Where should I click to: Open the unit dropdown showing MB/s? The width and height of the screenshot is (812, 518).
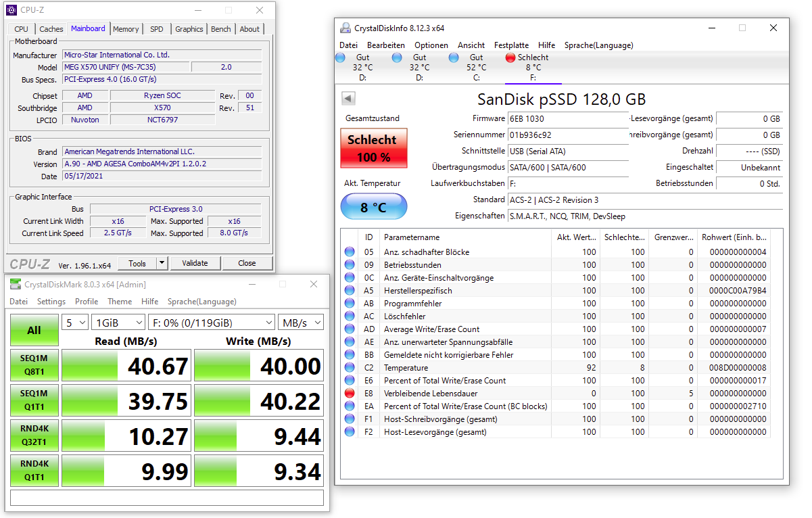point(300,322)
